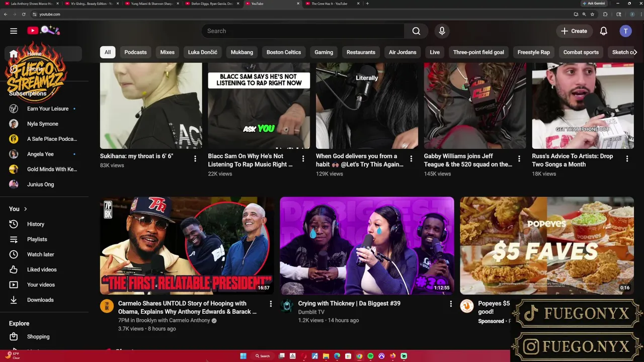Reload the page with refresh icon

click(24, 14)
